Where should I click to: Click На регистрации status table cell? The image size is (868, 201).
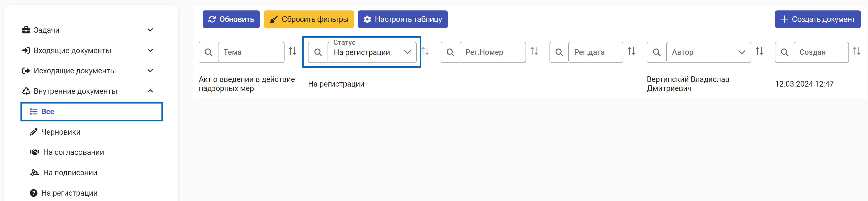[336, 84]
